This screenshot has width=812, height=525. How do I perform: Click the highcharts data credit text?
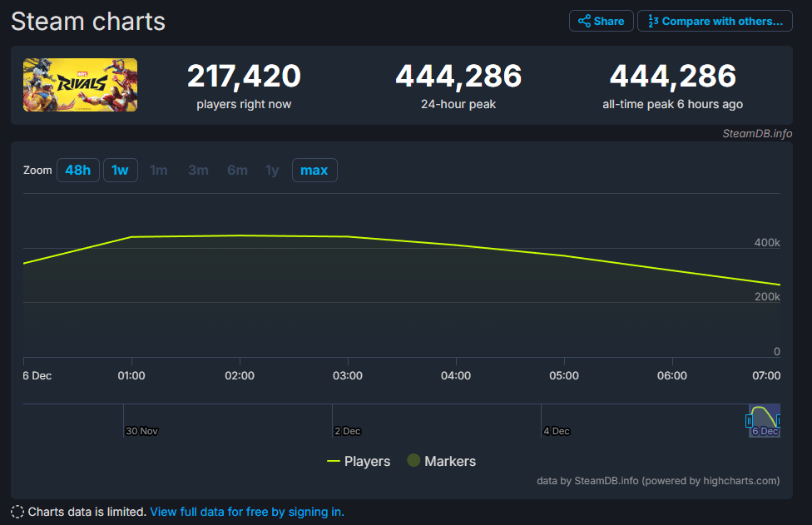coord(658,480)
